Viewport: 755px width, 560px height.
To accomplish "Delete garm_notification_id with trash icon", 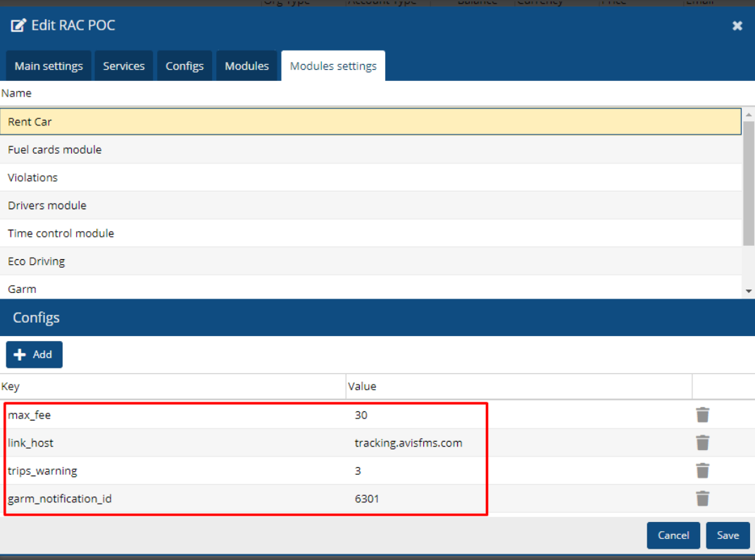I will [702, 499].
